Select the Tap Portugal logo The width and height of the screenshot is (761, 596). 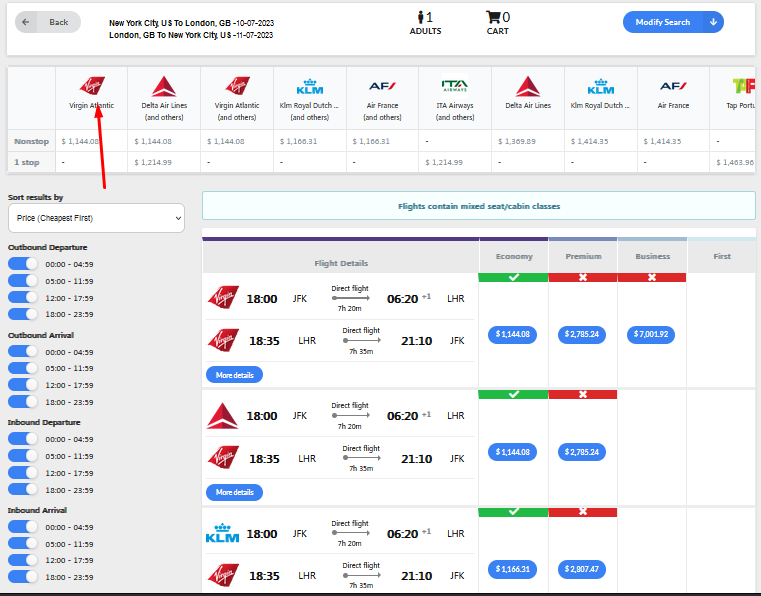pos(744,86)
